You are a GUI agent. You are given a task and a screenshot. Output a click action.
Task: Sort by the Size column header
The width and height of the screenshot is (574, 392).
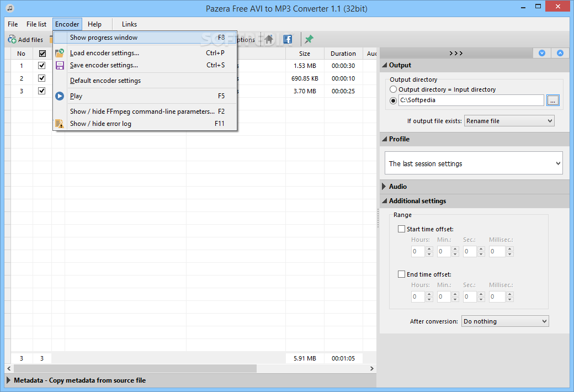point(305,54)
